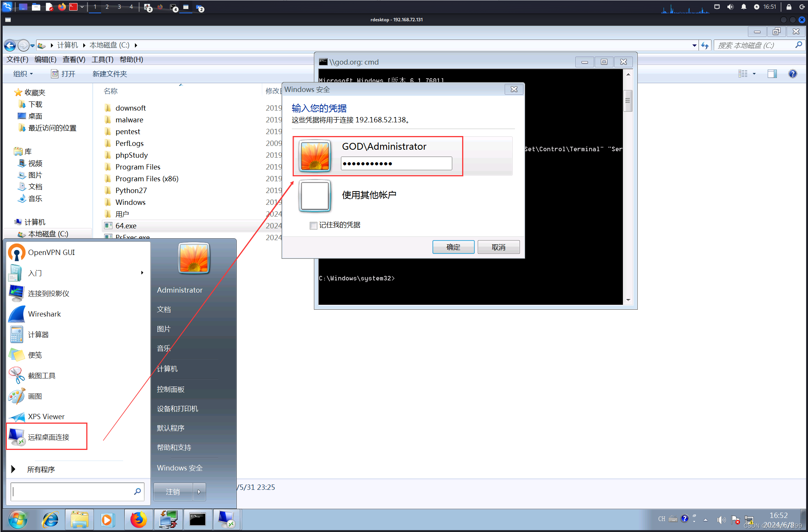808x532 pixels.
Task: Click the Explorer help question mark icon
Action: click(792, 74)
